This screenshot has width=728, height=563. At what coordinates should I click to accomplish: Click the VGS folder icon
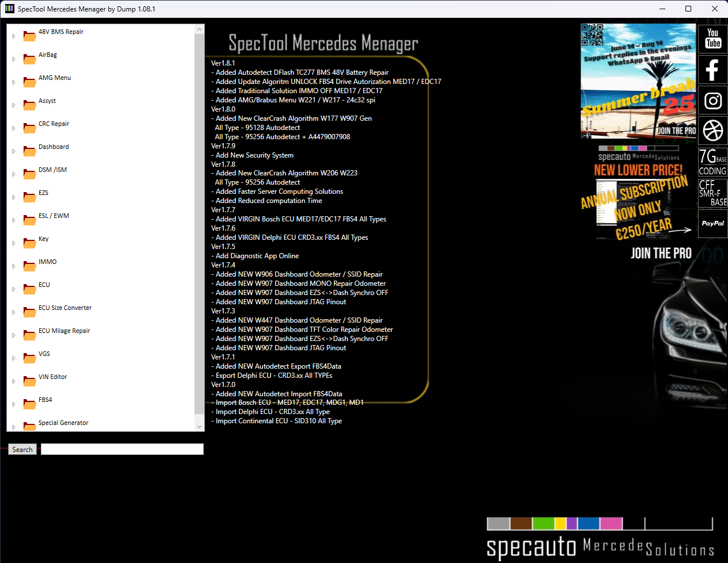29,358
